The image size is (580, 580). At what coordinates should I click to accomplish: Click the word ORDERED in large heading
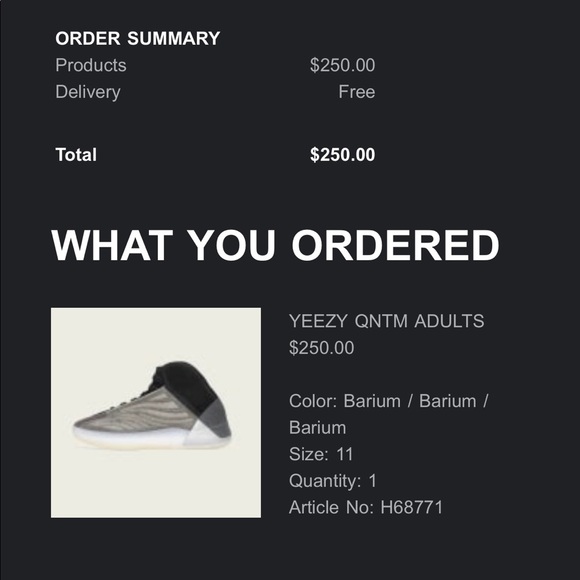tap(395, 245)
